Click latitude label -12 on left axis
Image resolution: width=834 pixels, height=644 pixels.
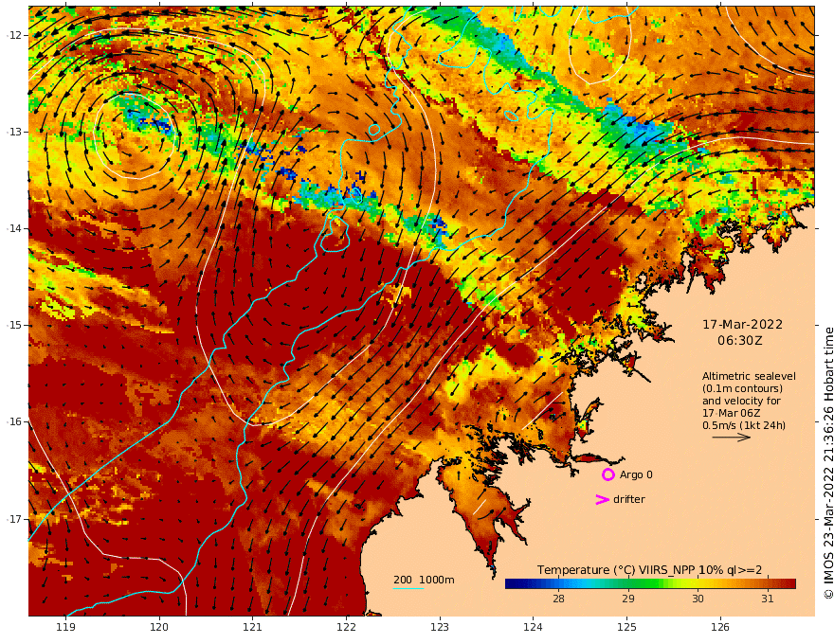click(14, 35)
